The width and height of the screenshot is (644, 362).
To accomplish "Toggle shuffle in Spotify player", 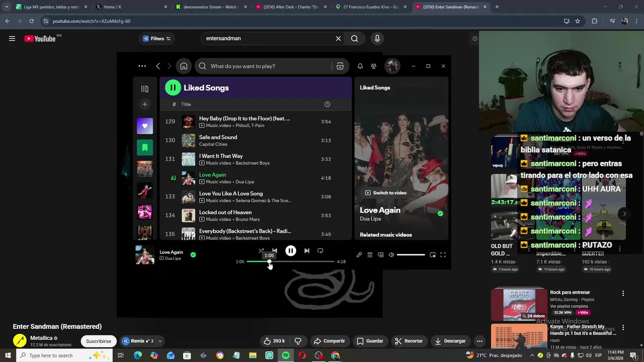I will pyautogui.click(x=261, y=250).
